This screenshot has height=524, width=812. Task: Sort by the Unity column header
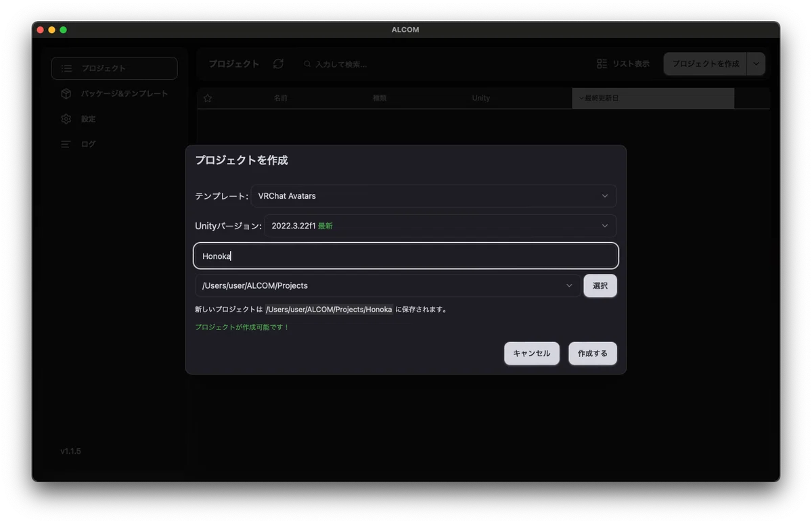tap(481, 98)
